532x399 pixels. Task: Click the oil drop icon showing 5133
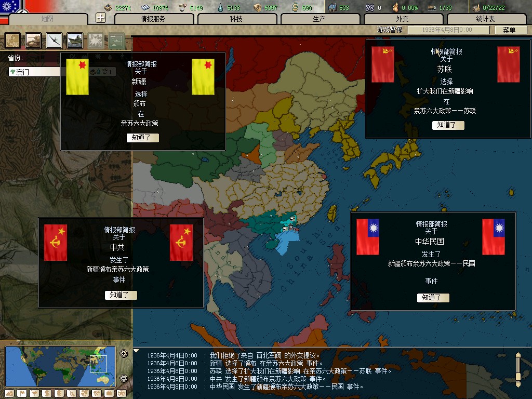click(220, 7)
